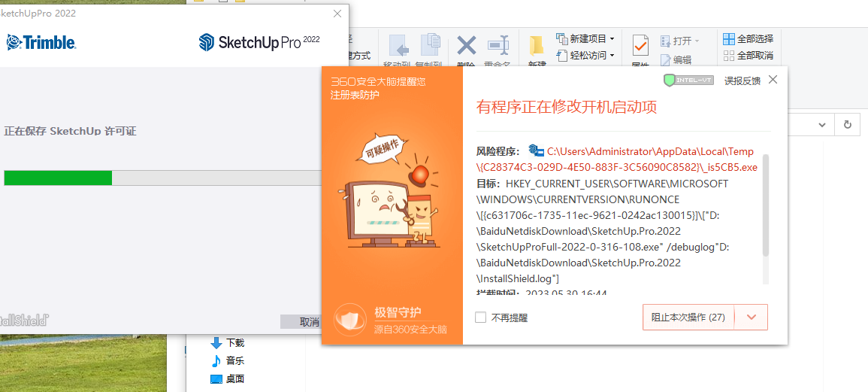868x392 pixels.
Task: Click 全部取消 in the Explorer ribbon
Action: pyautogui.click(x=749, y=56)
